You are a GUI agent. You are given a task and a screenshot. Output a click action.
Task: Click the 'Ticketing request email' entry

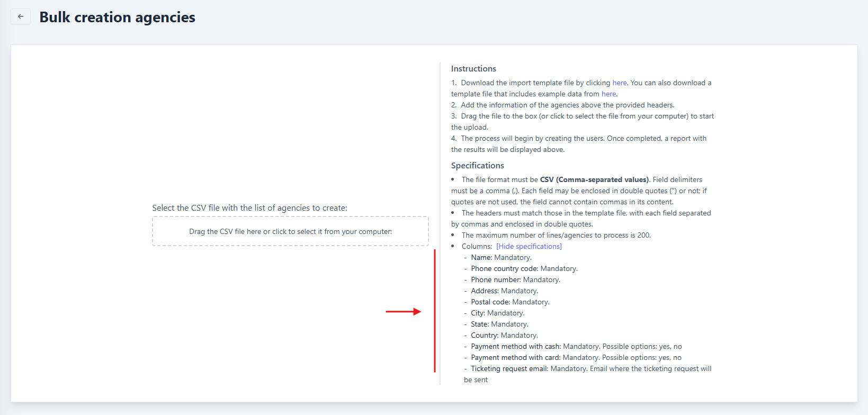click(590, 368)
